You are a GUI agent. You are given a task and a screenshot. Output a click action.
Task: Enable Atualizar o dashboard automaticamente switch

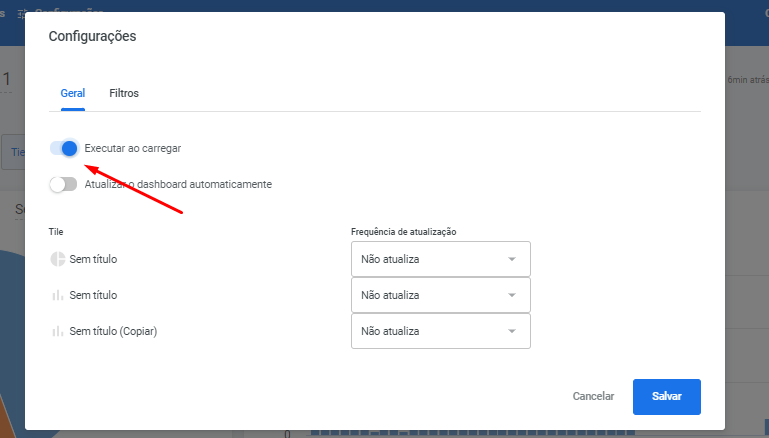(x=64, y=184)
